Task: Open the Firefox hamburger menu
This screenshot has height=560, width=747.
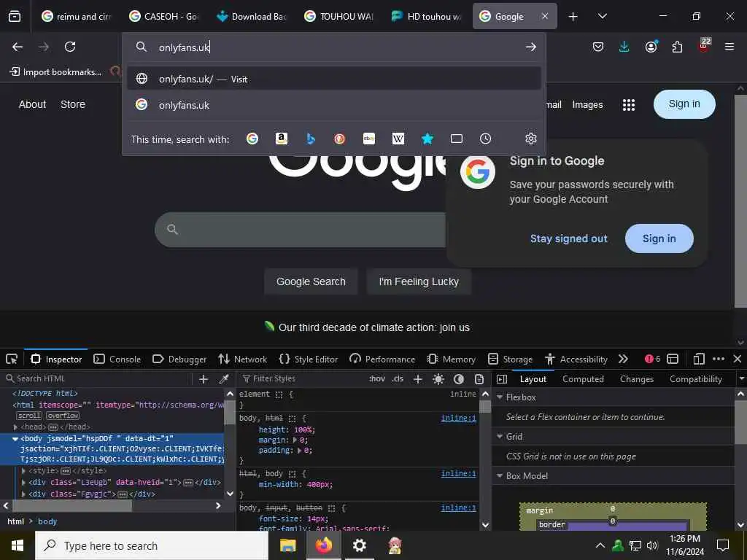Action: 729,47
